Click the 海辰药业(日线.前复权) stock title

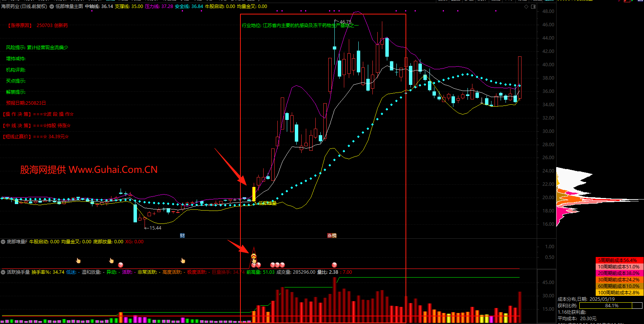[24, 6]
